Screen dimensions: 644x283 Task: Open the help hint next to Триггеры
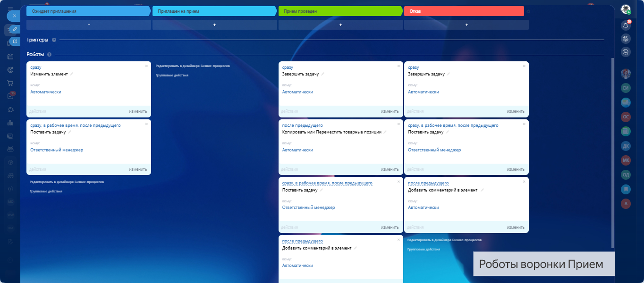tap(54, 40)
